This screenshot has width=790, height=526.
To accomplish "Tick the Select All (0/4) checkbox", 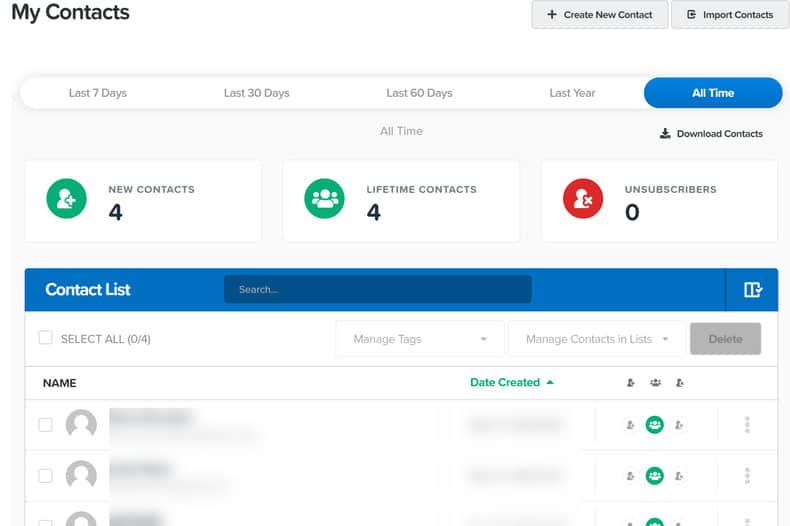I will (45, 338).
